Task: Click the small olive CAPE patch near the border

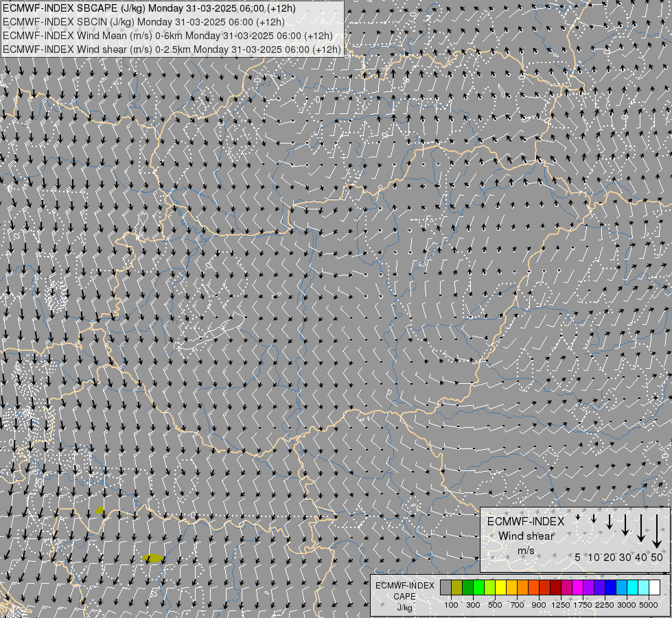Action: [x=100, y=510]
